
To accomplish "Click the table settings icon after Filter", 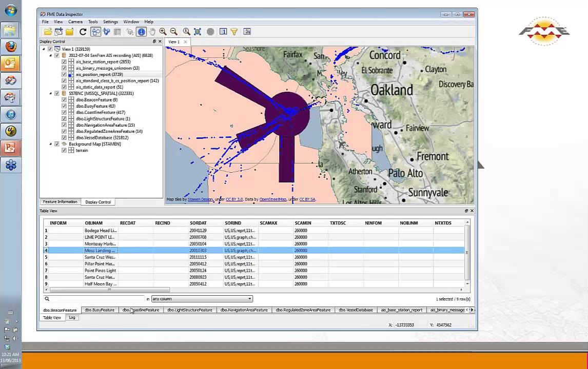I will click(247, 32).
